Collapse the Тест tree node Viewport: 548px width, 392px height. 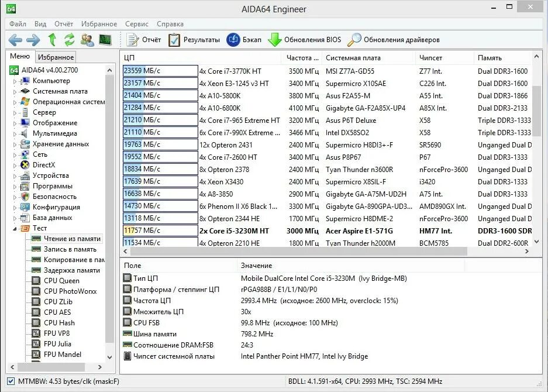pyautogui.click(x=15, y=228)
